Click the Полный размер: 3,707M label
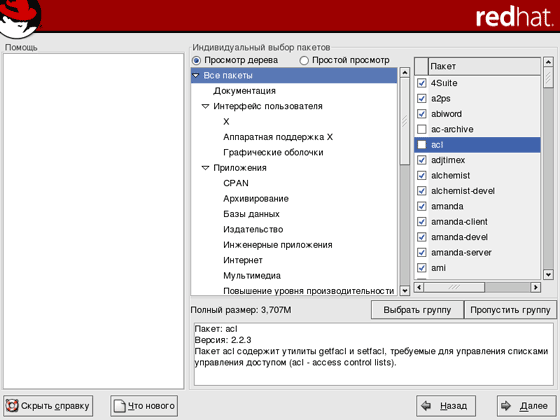The width and height of the screenshot is (560, 420). 241,310
